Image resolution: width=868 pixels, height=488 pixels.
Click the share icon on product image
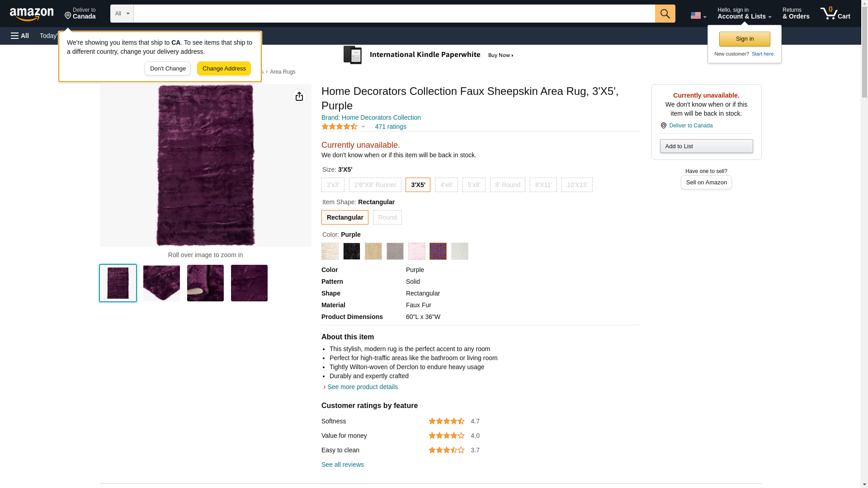click(299, 96)
